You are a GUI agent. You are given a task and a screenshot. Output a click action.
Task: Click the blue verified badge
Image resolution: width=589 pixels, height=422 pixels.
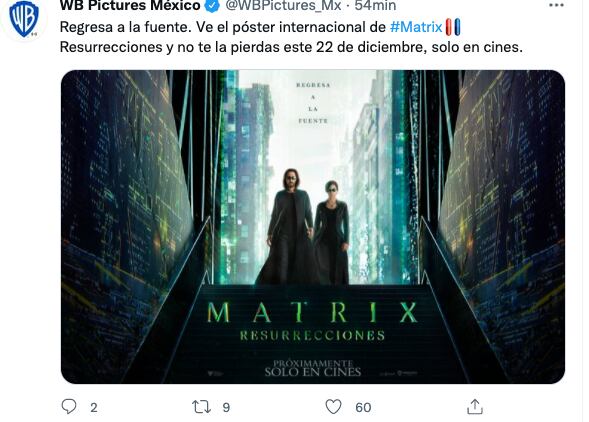tap(213, 5)
